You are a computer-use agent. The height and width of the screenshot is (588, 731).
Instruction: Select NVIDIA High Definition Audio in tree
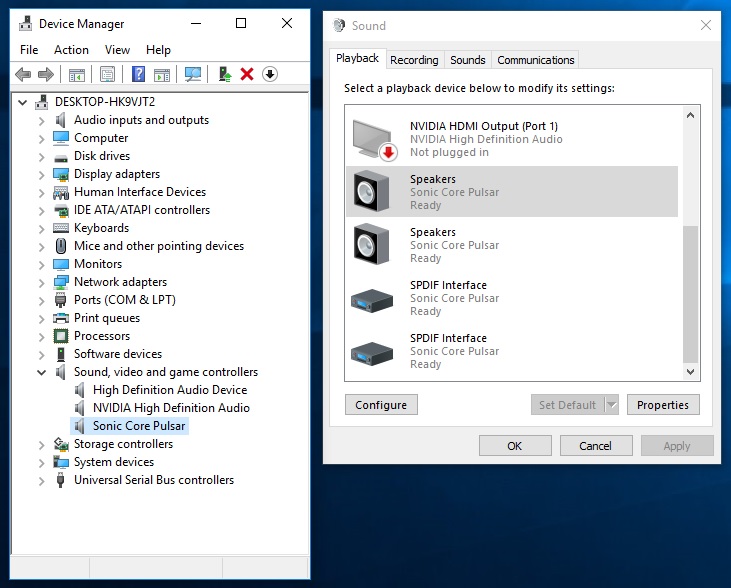pyautogui.click(x=171, y=408)
